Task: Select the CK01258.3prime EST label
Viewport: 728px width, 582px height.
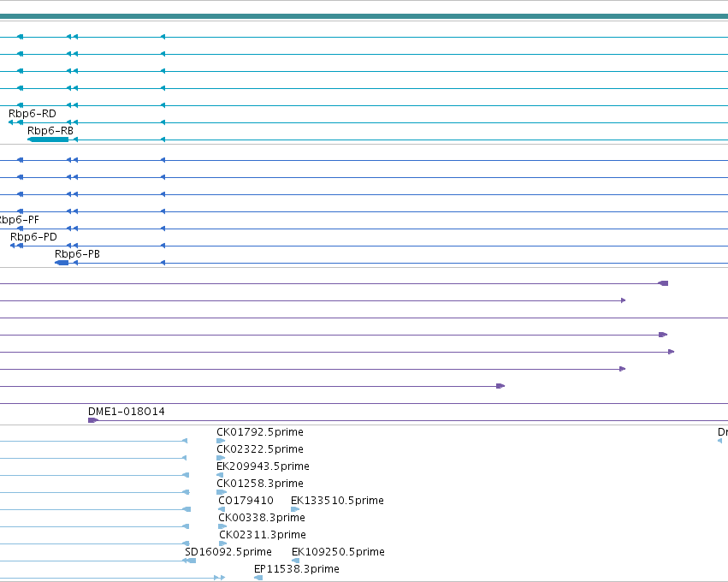Action: coord(260,484)
